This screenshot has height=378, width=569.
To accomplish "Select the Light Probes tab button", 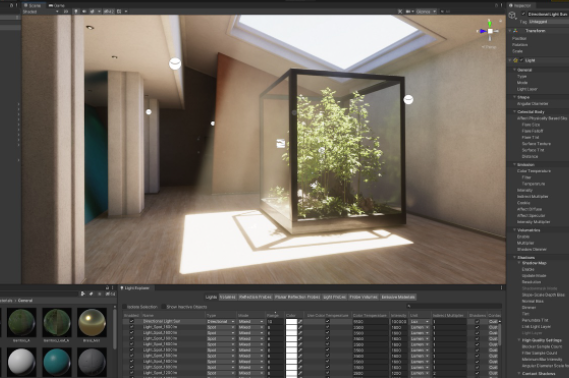I will click(334, 297).
